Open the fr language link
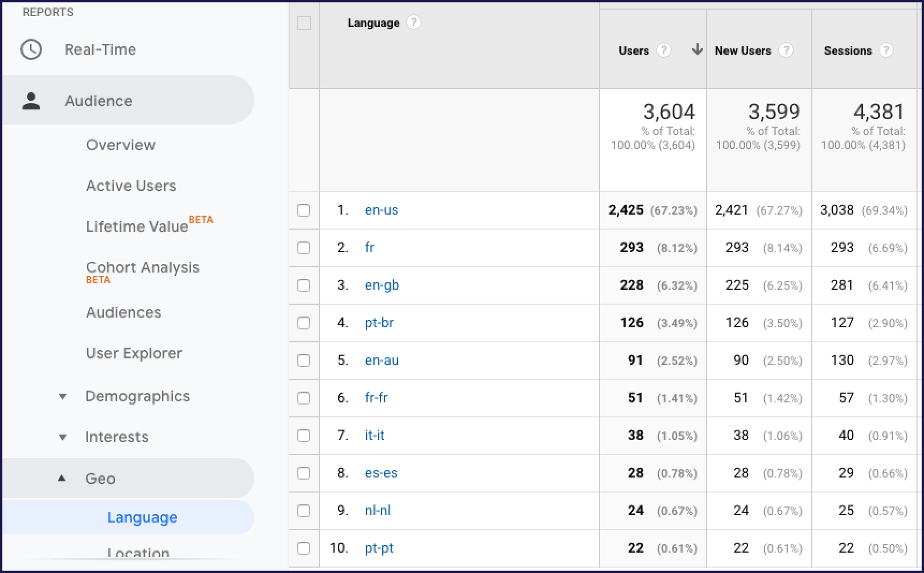The width and height of the screenshot is (924, 573). point(370,248)
